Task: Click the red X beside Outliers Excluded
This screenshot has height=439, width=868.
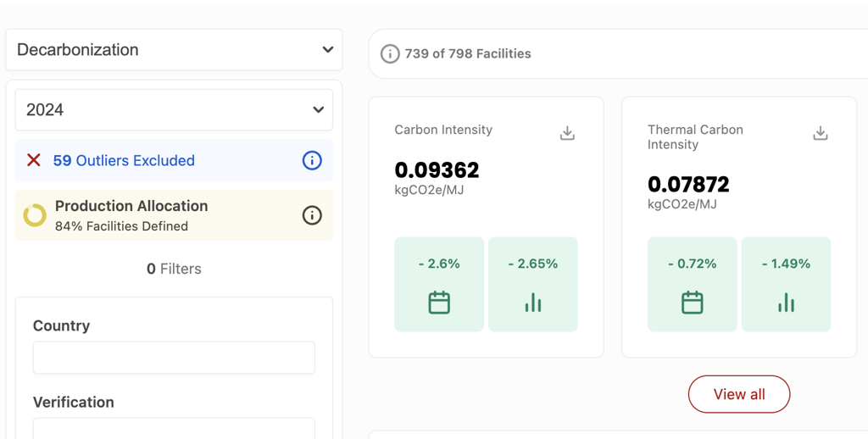Action: tap(34, 160)
